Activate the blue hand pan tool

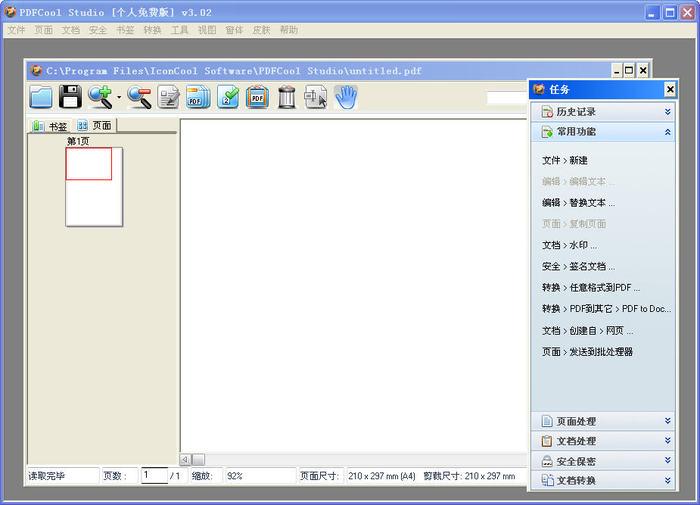coord(346,97)
